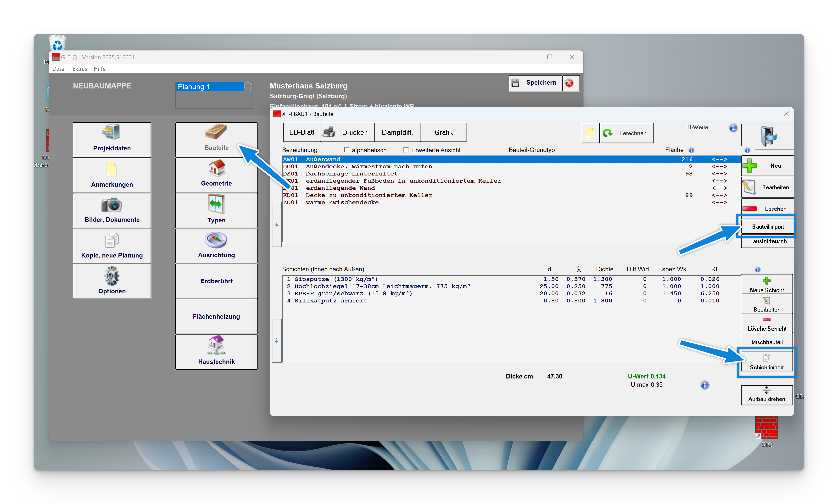Click the Bauteilimport button
Viewport: 838px width, 504px height.
coord(767,226)
